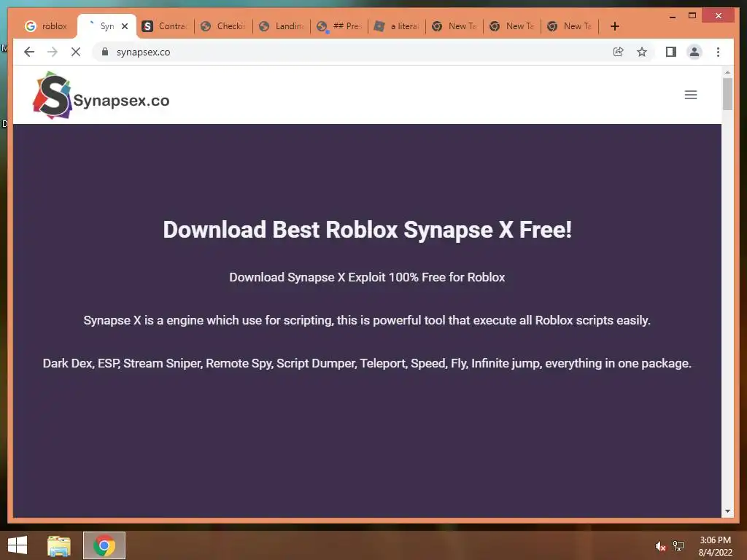Switch to the second New Tab
The width and height of the screenshot is (747, 560).
tap(513, 26)
